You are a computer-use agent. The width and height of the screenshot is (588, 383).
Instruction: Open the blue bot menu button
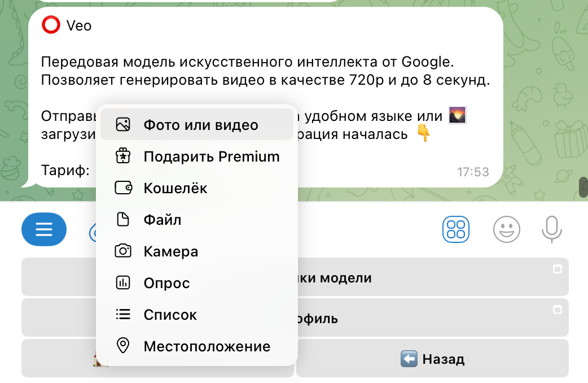point(44,229)
